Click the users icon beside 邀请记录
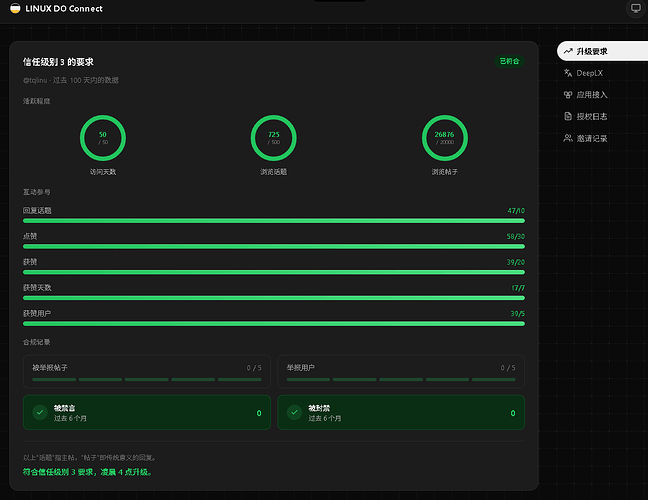 pos(568,138)
